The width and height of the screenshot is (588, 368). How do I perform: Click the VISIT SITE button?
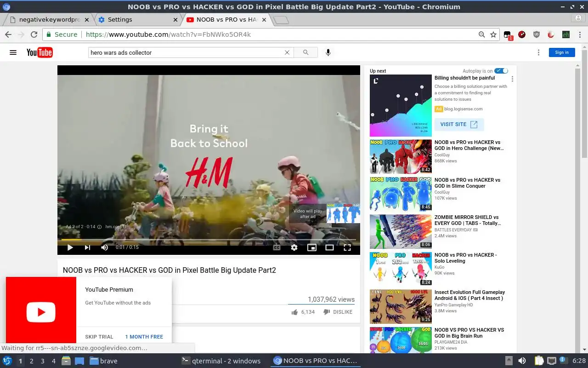pyautogui.click(x=459, y=124)
